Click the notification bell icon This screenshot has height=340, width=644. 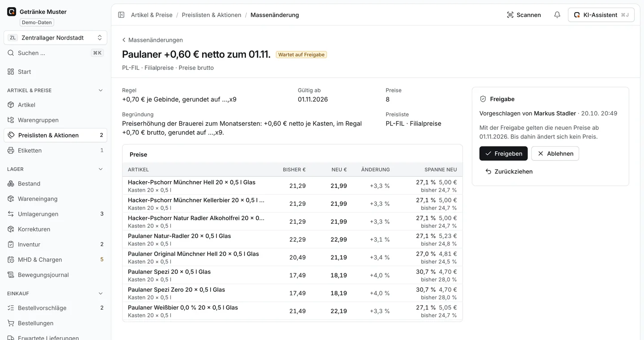click(557, 15)
